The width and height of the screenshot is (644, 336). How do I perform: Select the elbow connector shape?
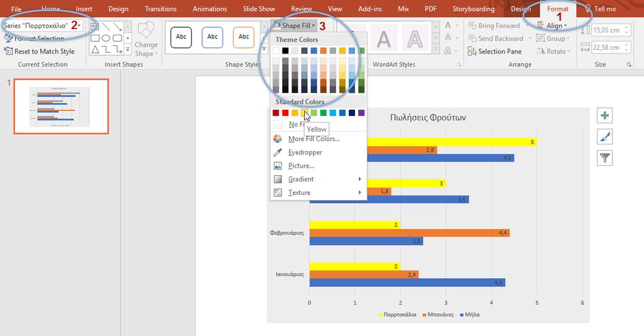[106, 50]
